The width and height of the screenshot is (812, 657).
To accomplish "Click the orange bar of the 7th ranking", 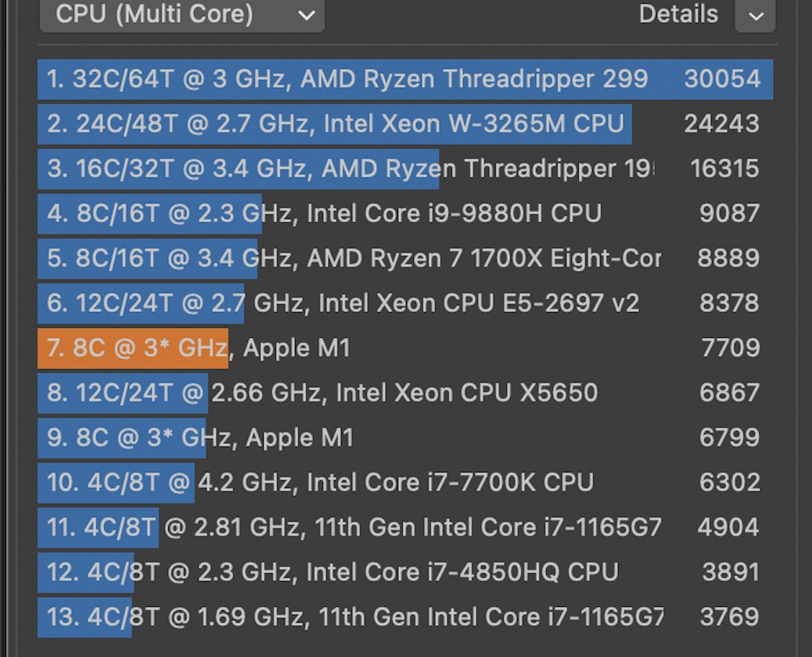I will click(x=133, y=348).
